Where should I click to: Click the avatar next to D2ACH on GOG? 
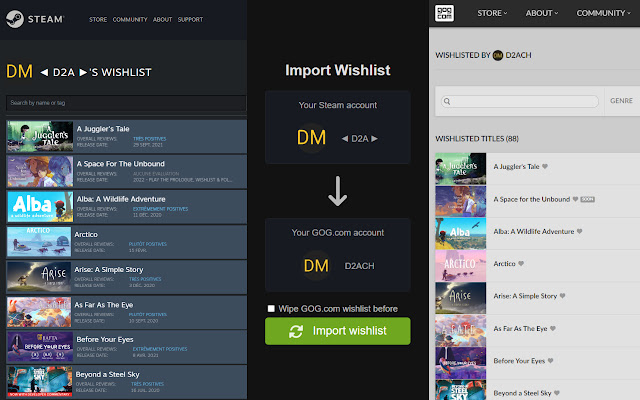pos(498,55)
